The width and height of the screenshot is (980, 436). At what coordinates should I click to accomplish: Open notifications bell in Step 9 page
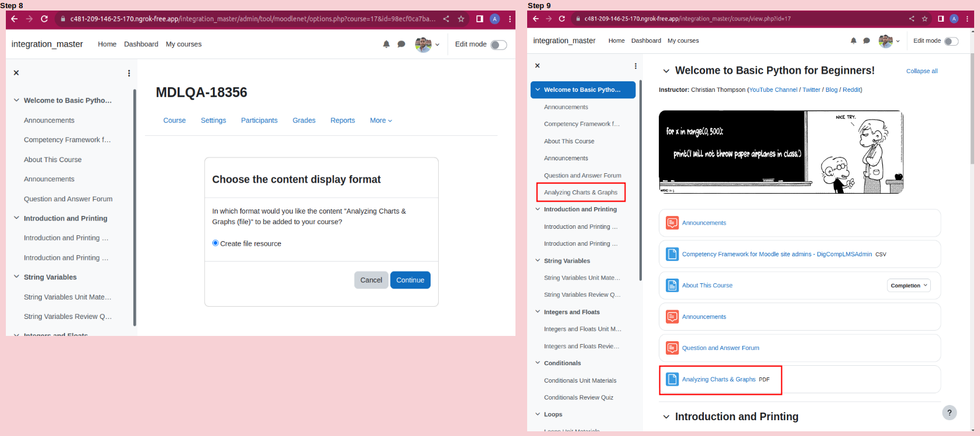[x=854, y=40]
